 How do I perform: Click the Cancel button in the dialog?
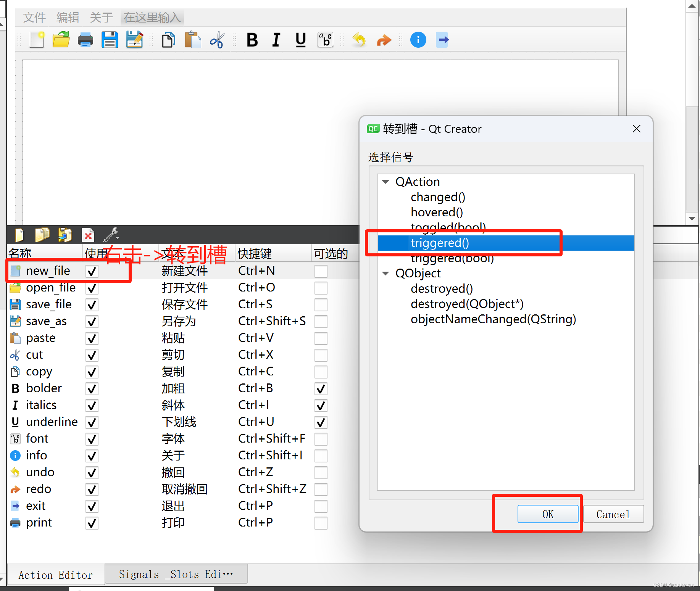pos(613,514)
